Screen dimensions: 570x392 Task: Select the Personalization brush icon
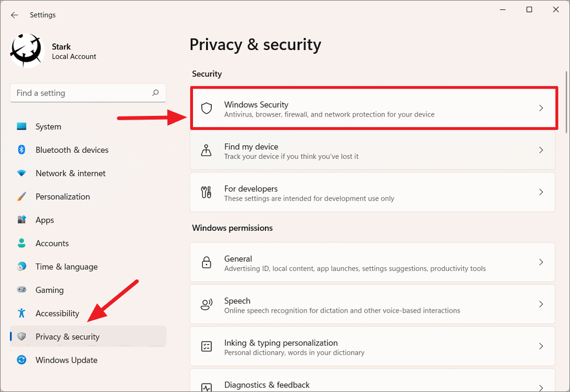point(21,196)
